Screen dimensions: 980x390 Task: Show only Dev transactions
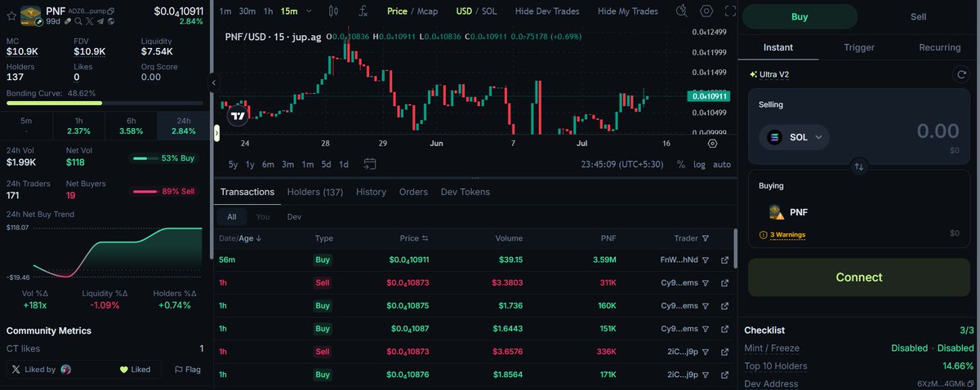[294, 217]
